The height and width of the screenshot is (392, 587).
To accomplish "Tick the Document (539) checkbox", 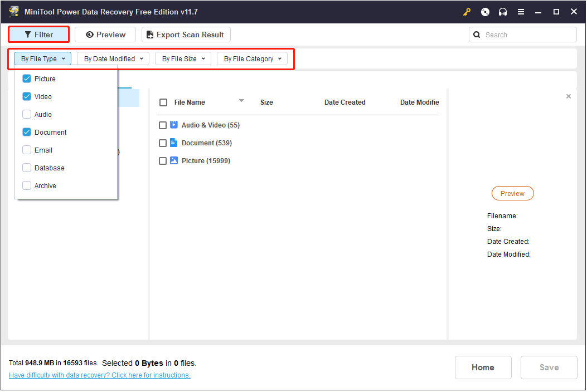I will (162, 143).
